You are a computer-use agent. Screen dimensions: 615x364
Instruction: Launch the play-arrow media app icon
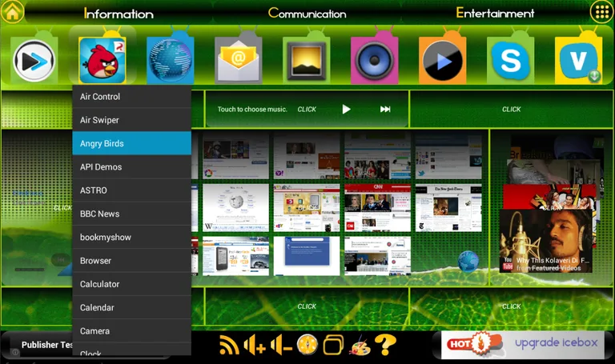click(x=34, y=61)
